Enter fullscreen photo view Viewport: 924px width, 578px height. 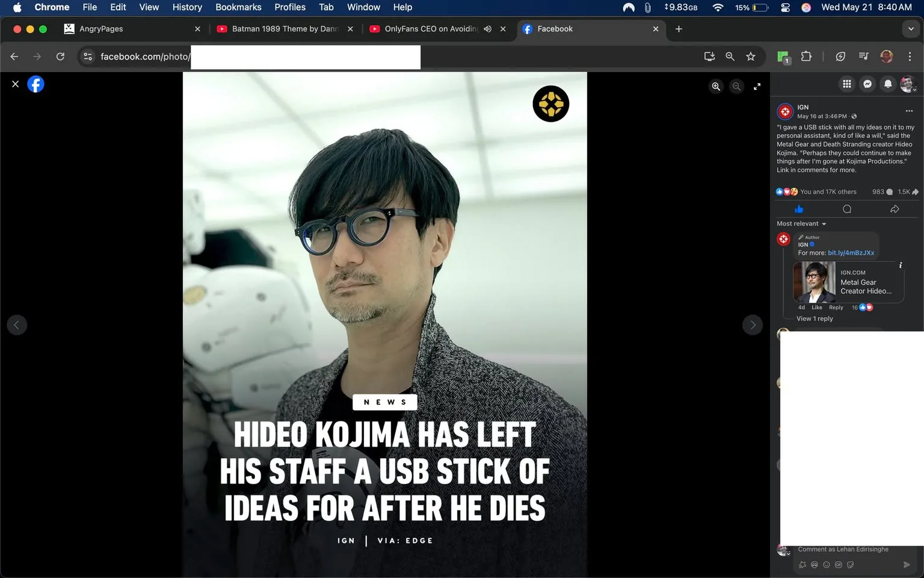(757, 87)
